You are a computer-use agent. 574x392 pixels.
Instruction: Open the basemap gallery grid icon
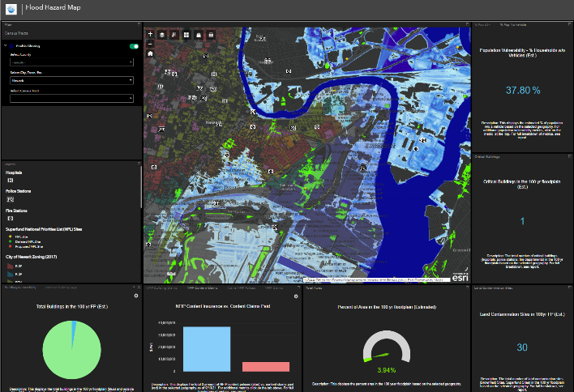click(186, 35)
